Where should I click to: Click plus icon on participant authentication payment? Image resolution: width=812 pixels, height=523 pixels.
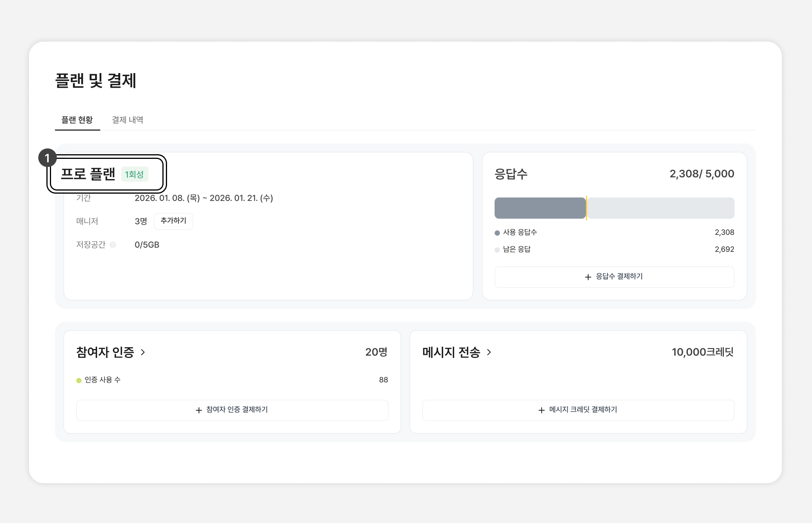click(199, 410)
